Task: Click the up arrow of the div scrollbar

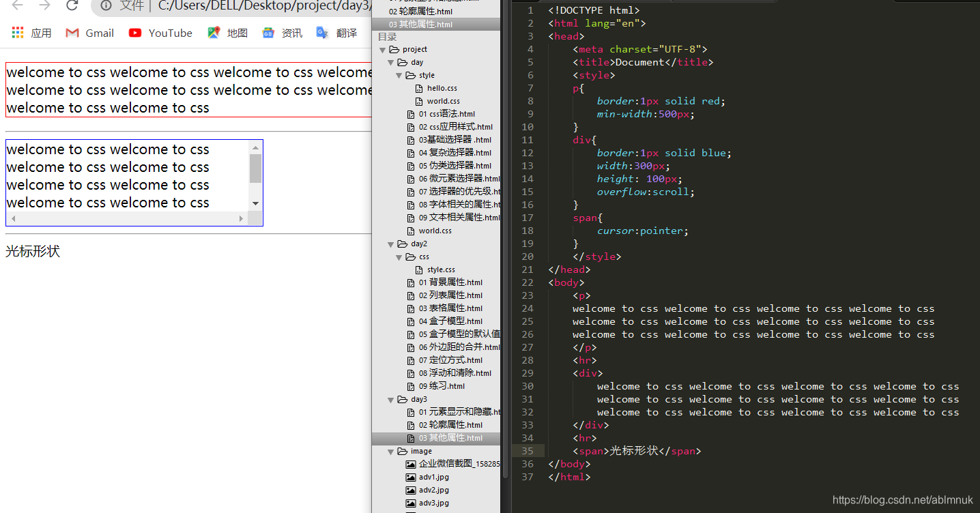Action: click(256, 147)
